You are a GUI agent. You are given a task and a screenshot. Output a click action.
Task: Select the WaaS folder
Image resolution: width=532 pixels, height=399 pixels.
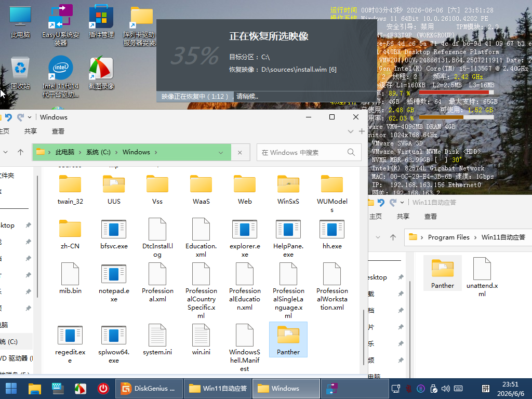201,190
